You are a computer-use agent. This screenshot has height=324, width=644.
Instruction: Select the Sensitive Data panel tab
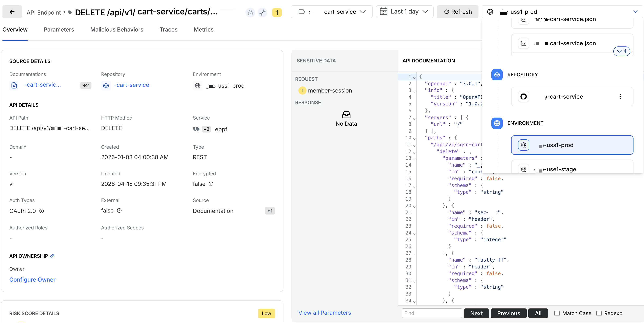pos(316,61)
